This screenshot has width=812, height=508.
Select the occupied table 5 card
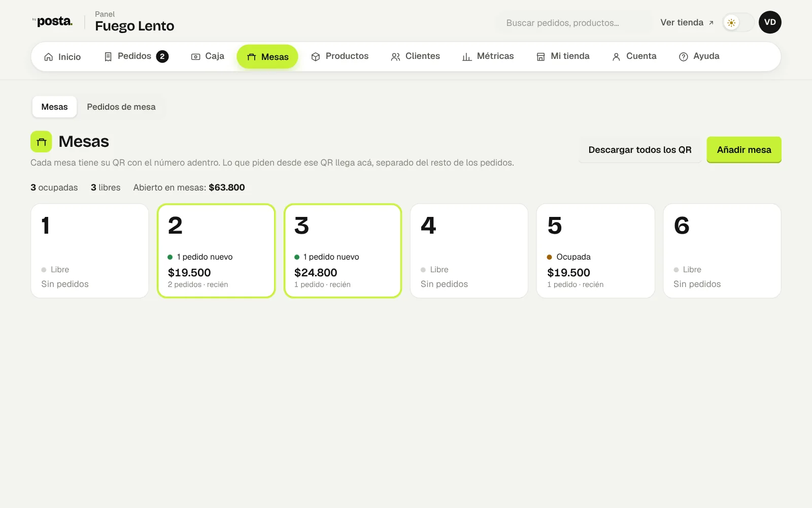(596, 251)
